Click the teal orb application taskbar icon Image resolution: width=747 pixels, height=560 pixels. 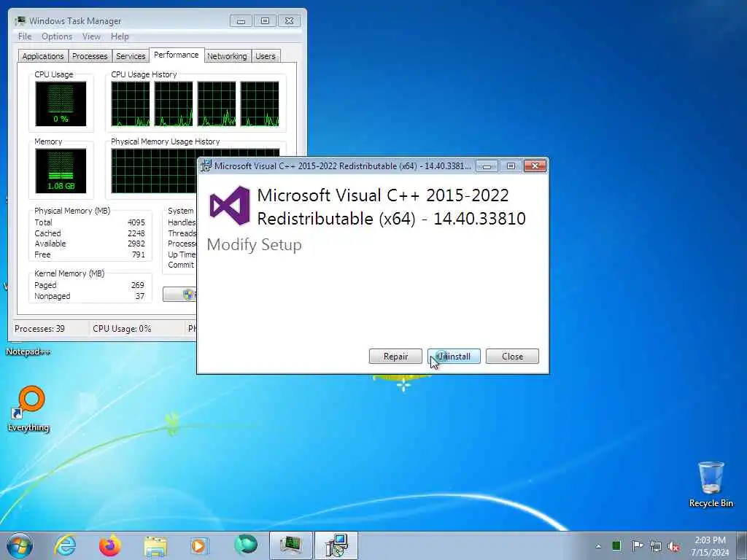(x=246, y=545)
